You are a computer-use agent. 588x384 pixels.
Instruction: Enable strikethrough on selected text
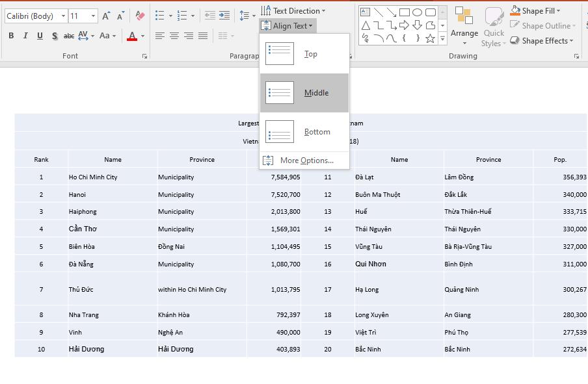(69, 36)
